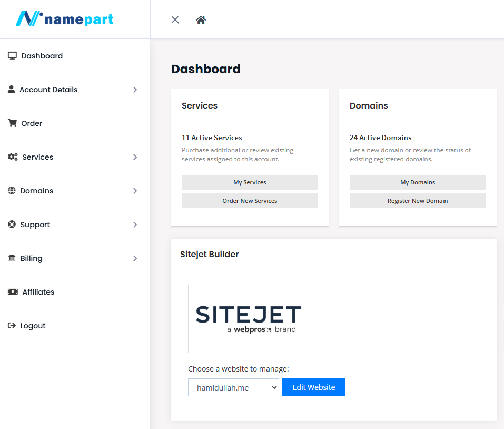Click the Support lifebuoy icon
Image resolution: width=504 pixels, height=429 pixels.
tap(12, 225)
